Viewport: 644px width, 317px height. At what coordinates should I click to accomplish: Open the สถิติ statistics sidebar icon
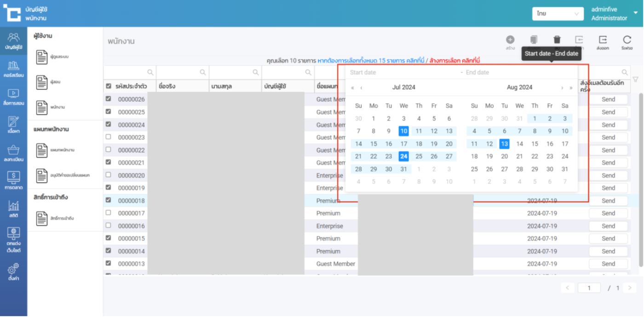click(x=13, y=209)
